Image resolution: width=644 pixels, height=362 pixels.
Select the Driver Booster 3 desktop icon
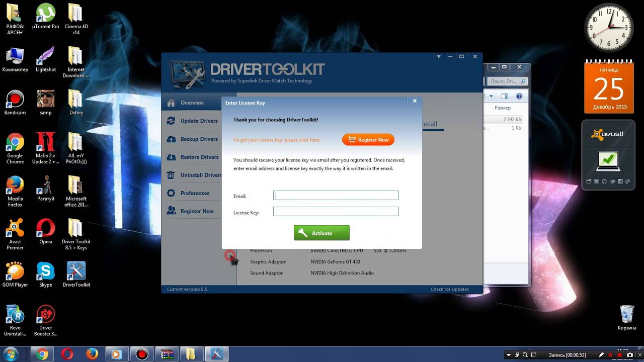(46, 321)
